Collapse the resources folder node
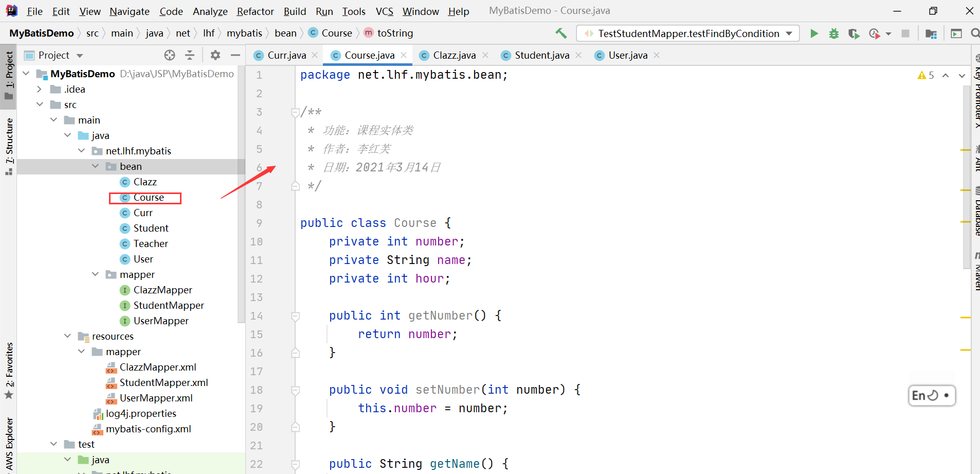The image size is (980, 474). pyautogui.click(x=67, y=336)
